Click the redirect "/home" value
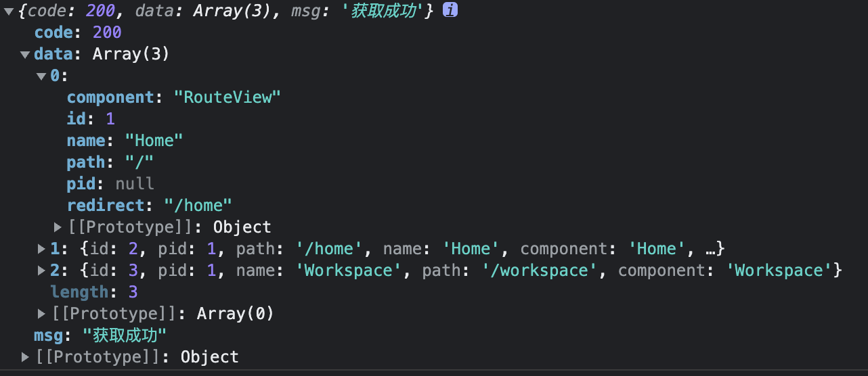868x376 pixels. coord(198,206)
